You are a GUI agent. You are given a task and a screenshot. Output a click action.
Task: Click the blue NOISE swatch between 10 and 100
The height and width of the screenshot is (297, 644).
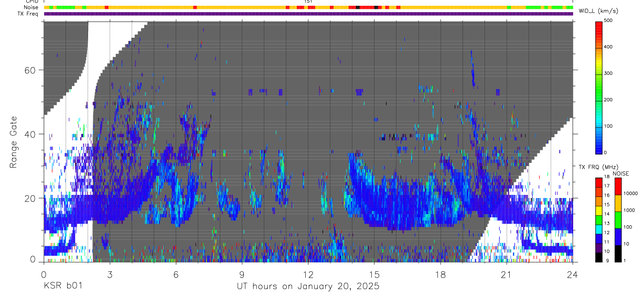[x=618, y=236]
